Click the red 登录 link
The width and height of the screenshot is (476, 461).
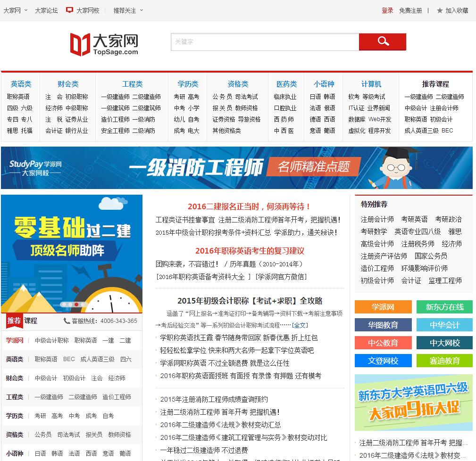pos(387,10)
